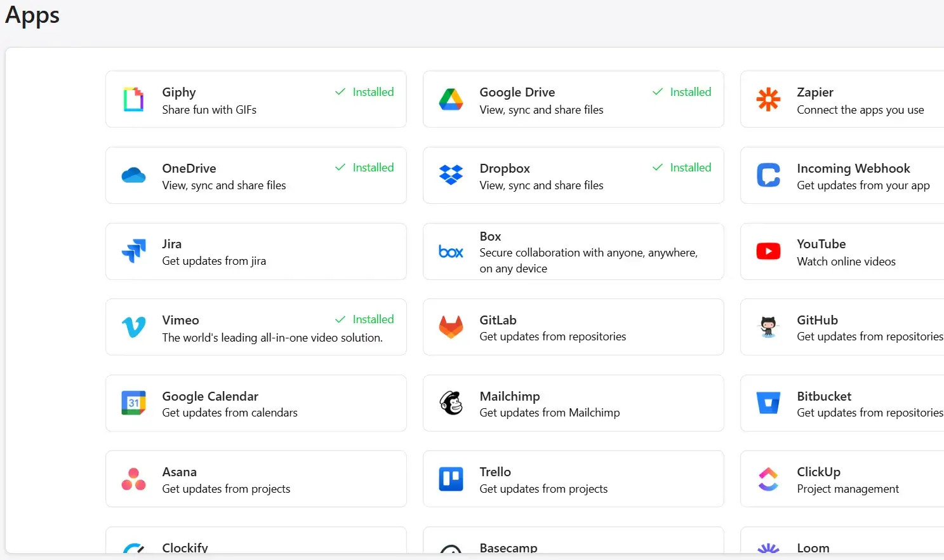Click Installed status on Dropbox card
Viewport: 944px width, 560px height.
click(682, 168)
